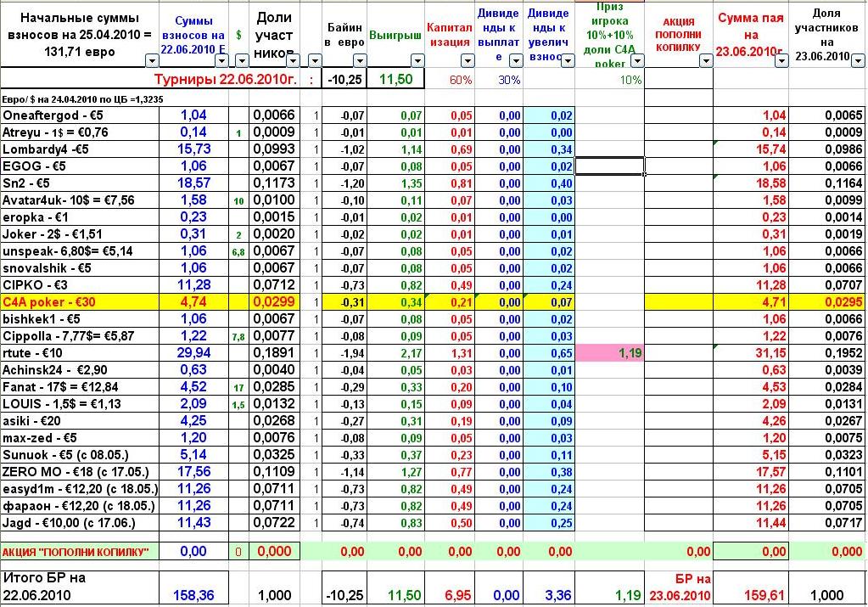Open filter dropdown for Доля участников на 23.06.2010
Image resolution: width=868 pixels, height=607 pixels.
(x=859, y=59)
